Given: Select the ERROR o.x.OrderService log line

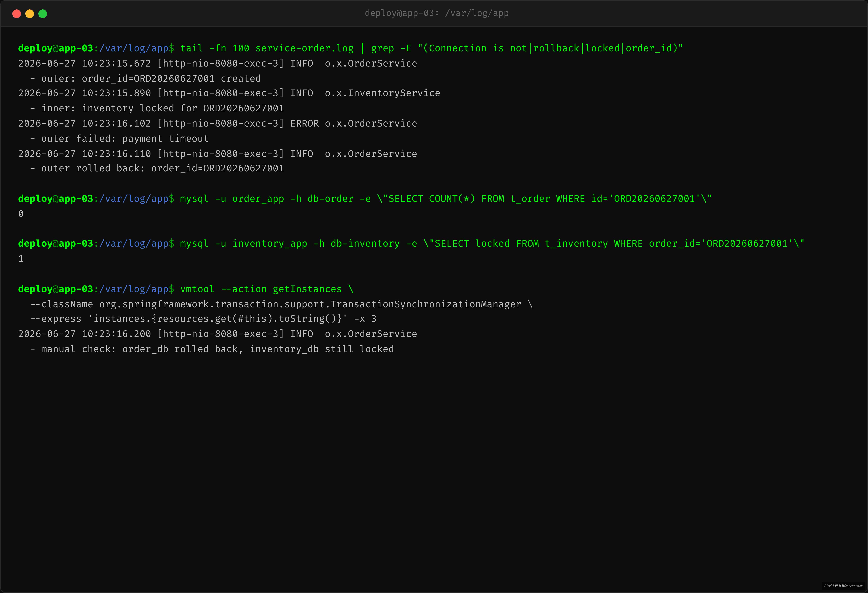Looking at the screenshot, I should click(x=217, y=124).
